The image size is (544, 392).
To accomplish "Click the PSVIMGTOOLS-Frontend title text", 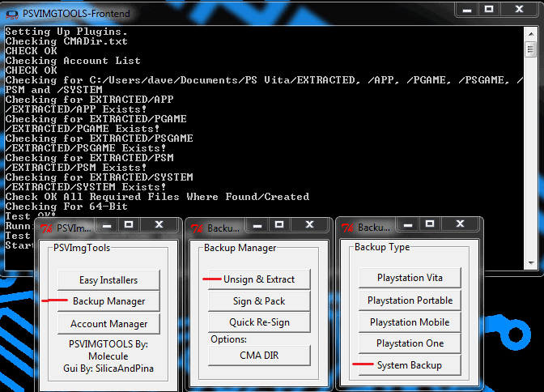I will coord(76,14).
